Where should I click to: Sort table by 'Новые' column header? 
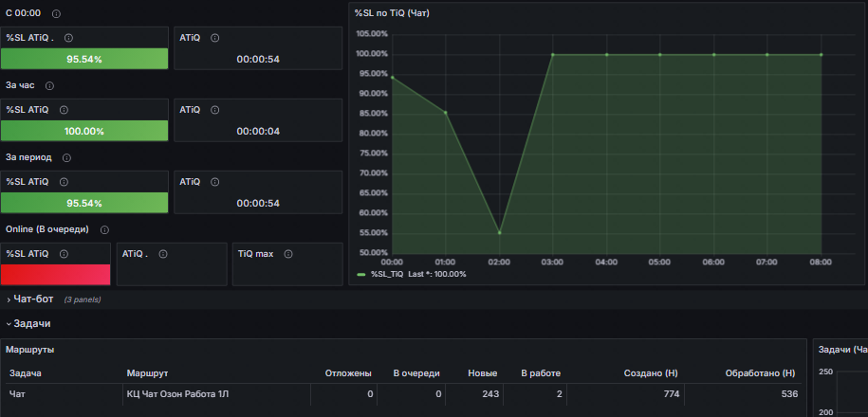tap(482, 373)
